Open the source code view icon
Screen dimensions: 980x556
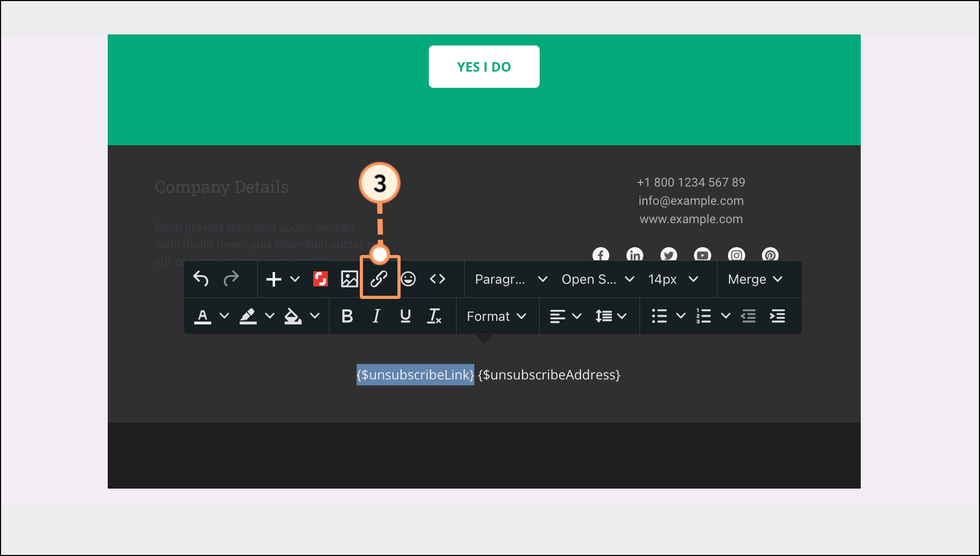coord(438,279)
